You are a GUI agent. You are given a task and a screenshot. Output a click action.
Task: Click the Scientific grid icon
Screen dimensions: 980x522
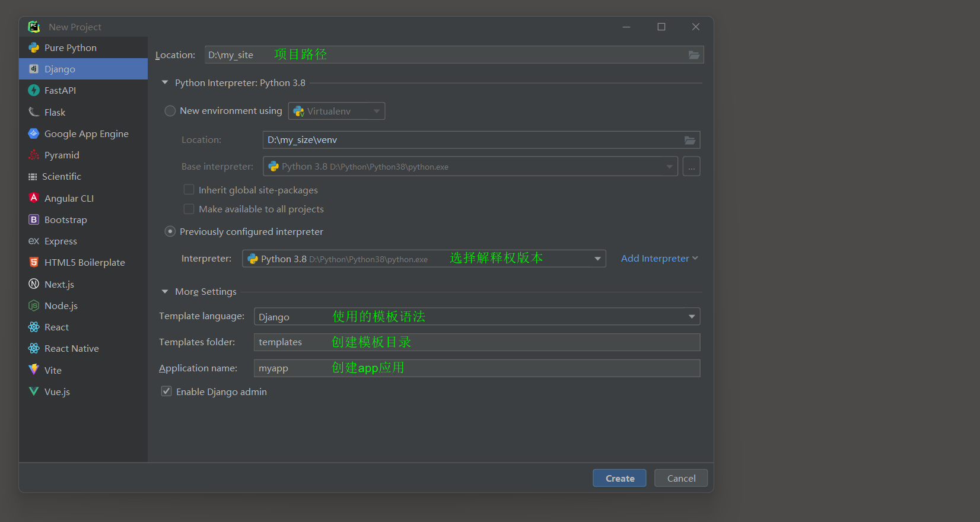33,177
